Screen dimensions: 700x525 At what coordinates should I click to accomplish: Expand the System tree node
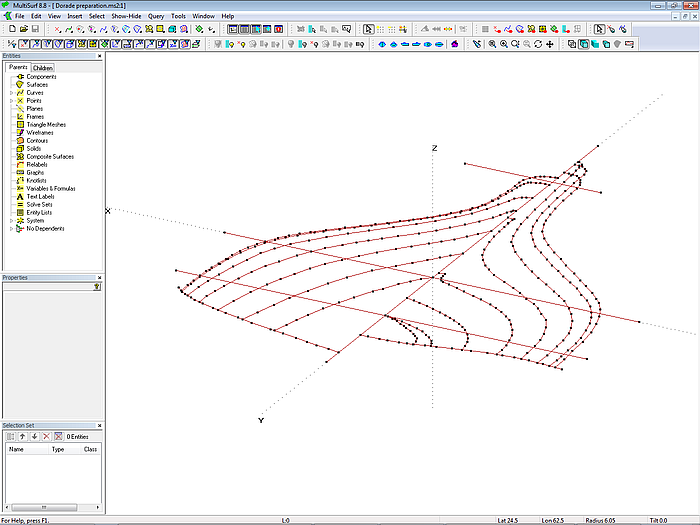(x=11, y=221)
